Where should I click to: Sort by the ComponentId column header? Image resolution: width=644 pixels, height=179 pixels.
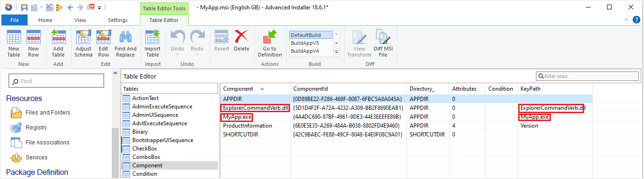pos(348,89)
